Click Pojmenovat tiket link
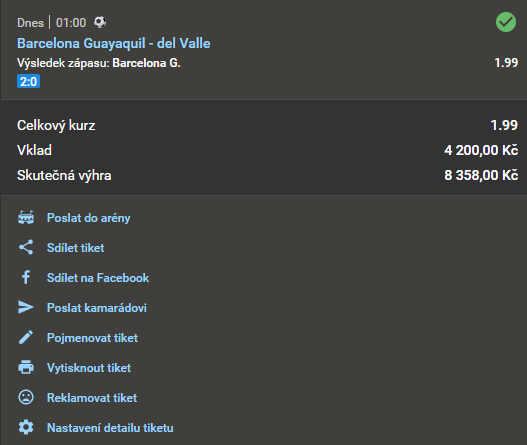The height and width of the screenshot is (445, 527). point(92,338)
